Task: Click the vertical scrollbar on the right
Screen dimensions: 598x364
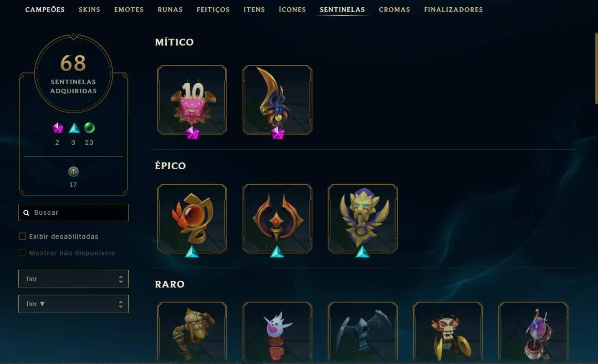Action: [x=596, y=68]
